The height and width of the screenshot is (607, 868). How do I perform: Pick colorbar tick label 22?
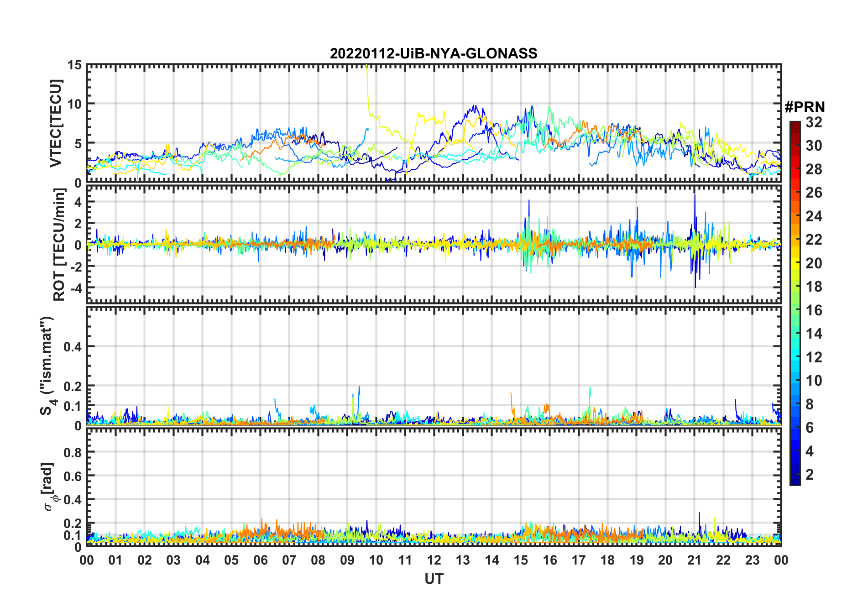(814, 240)
